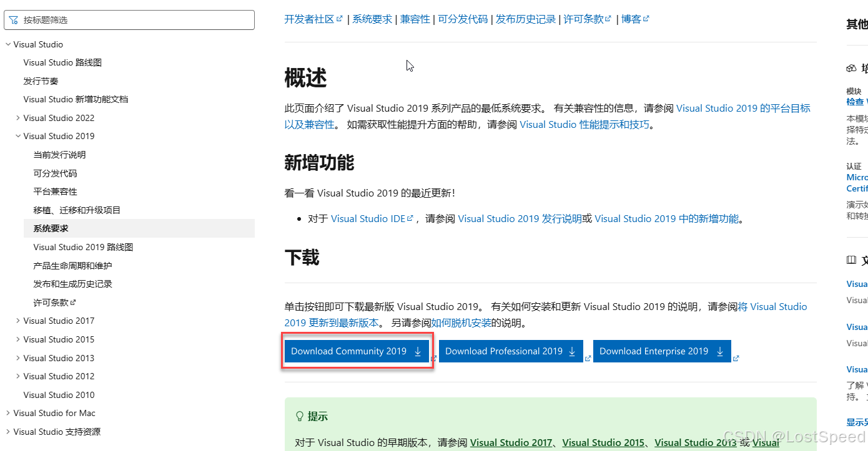This screenshot has height=451, width=868.
Task: Open the Visual Studio IDE link
Action: click(x=372, y=218)
